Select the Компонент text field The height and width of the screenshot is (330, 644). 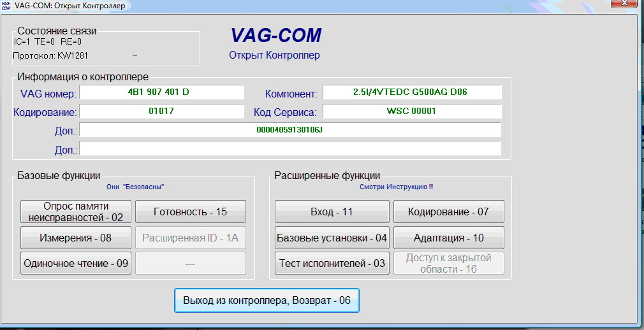click(411, 92)
